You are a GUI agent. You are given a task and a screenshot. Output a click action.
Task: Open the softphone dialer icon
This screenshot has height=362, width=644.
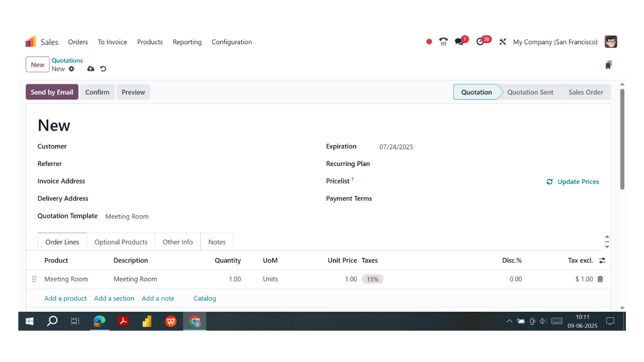(x=443, y=42)
